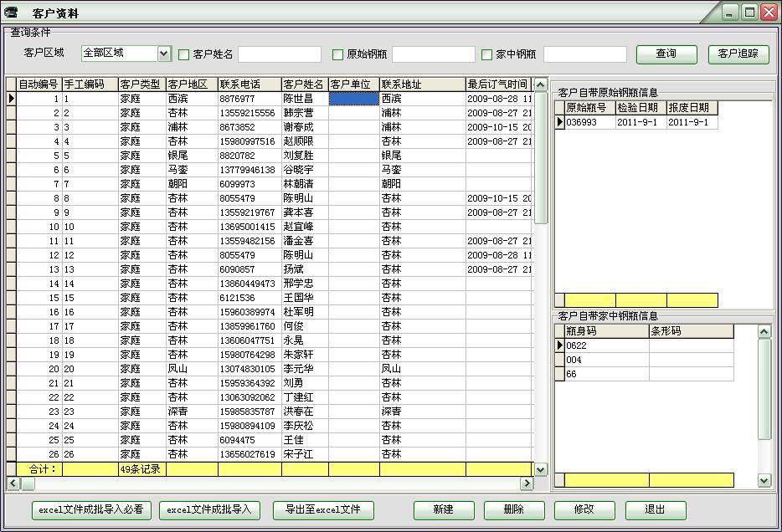Click the 查询 button
The image size is (782, 532).
point(666,54)
